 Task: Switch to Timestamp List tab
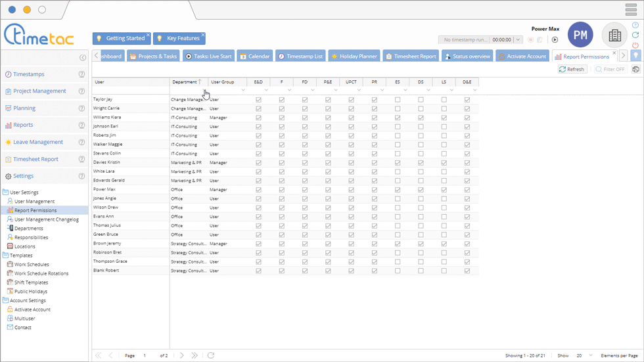tap(301, 57)
